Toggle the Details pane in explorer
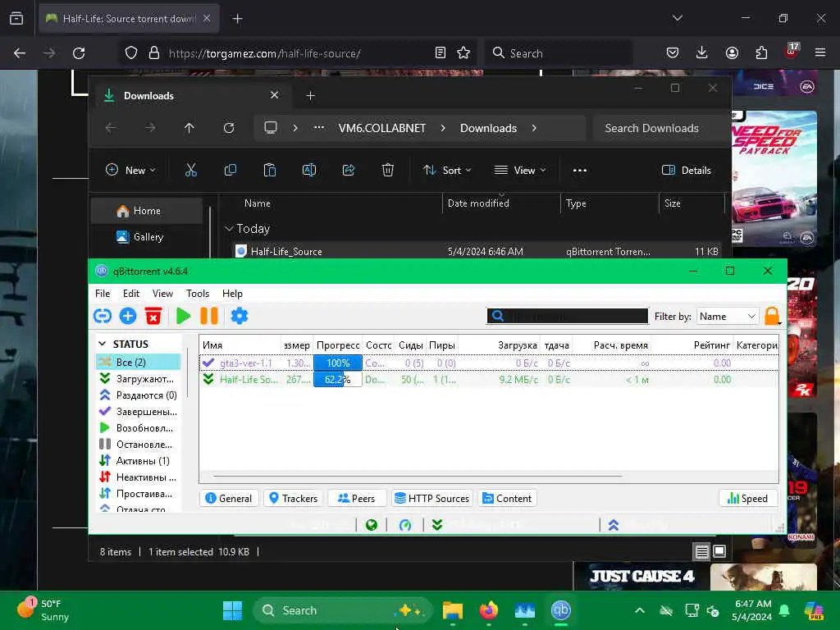The image size is (840, 630). (687, 171)
